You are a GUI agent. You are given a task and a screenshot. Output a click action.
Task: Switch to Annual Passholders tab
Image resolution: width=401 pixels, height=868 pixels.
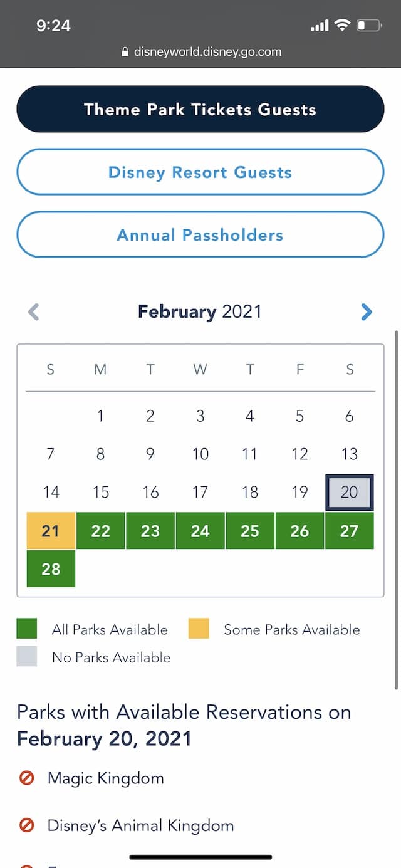(x=200, y=235)
